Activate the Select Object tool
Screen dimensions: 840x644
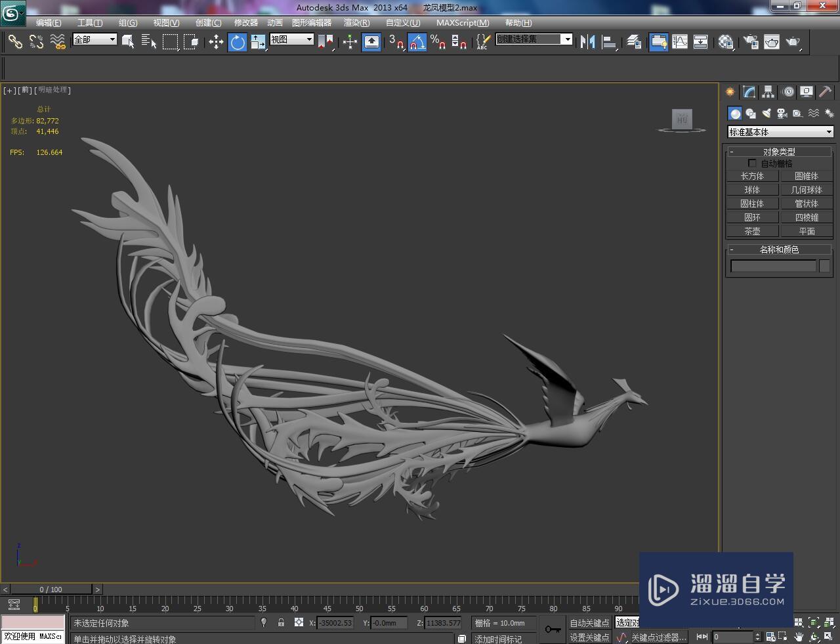tap(129, 42)
